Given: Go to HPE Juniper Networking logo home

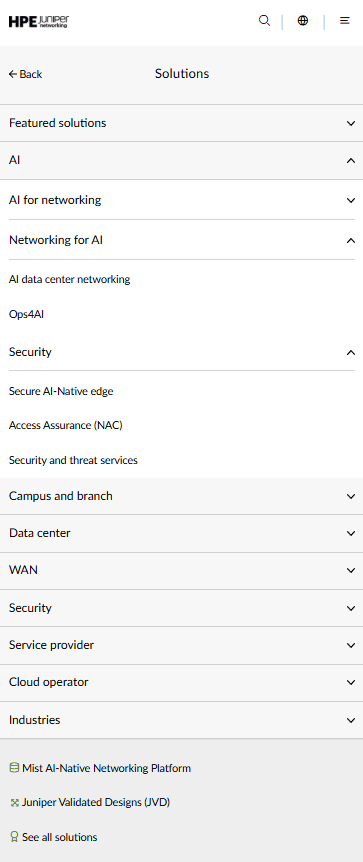Looking at the screenshot, I should (38, 21).
